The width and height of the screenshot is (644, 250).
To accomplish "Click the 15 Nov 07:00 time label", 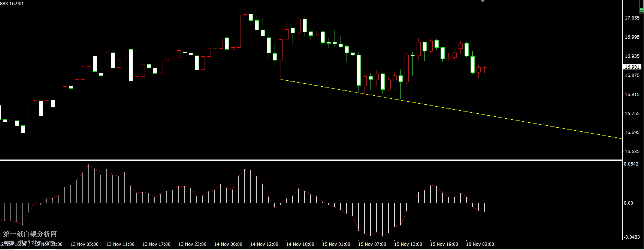I will [x=372, y=244].
